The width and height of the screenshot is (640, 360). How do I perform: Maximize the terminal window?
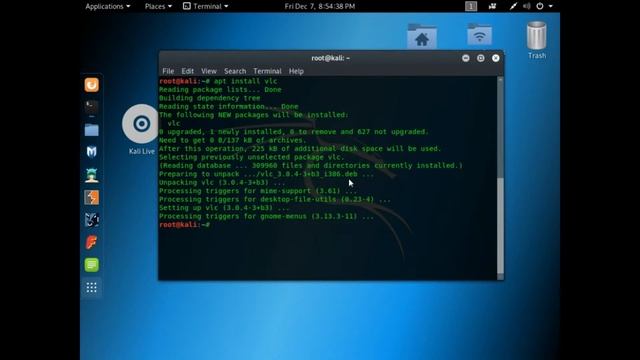[481, 58]
